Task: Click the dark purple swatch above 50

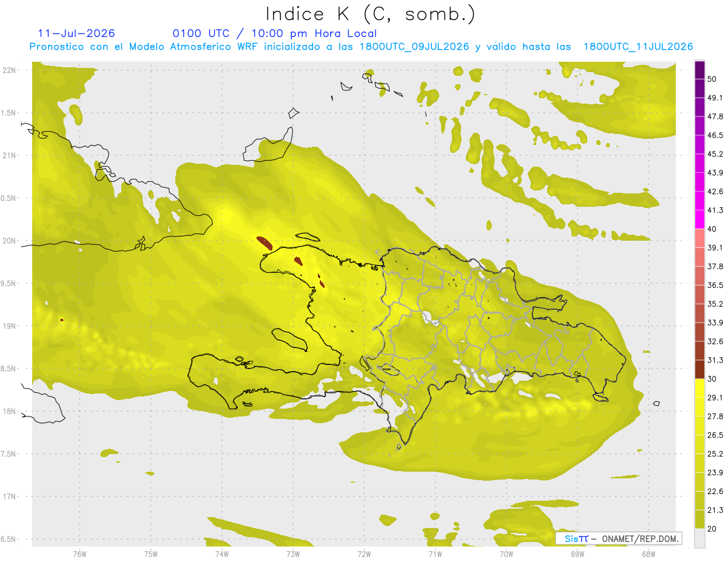Action: [x=700, y=70]
